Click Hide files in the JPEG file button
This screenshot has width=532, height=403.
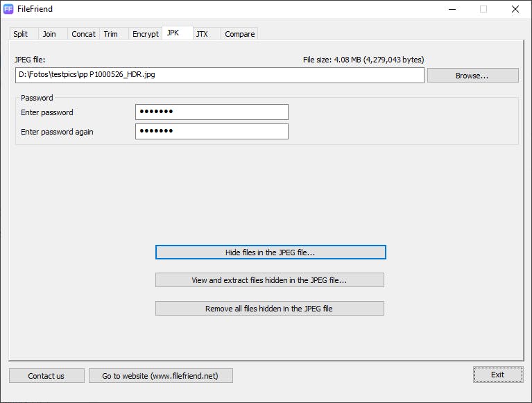(271, 252)
